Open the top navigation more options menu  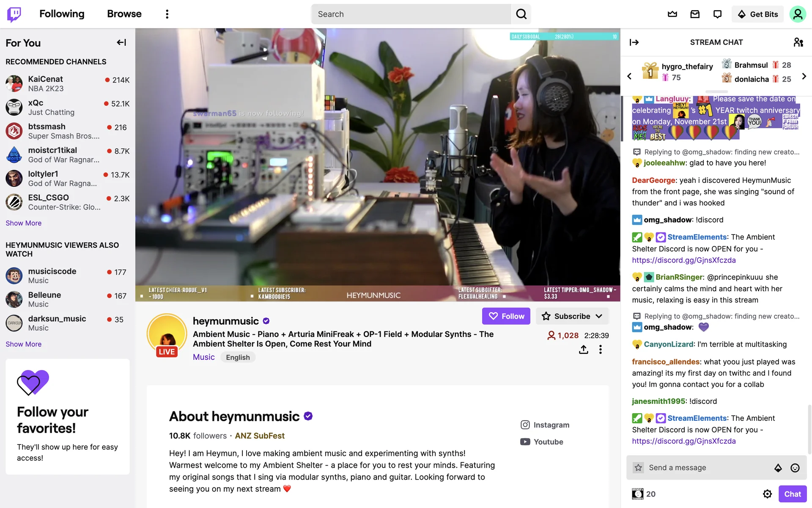click(167, 14)
